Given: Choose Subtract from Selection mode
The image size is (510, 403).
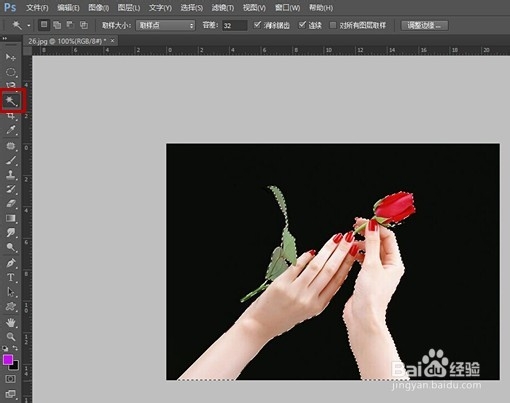Looking at the screenshot, I should pos(70,25).
